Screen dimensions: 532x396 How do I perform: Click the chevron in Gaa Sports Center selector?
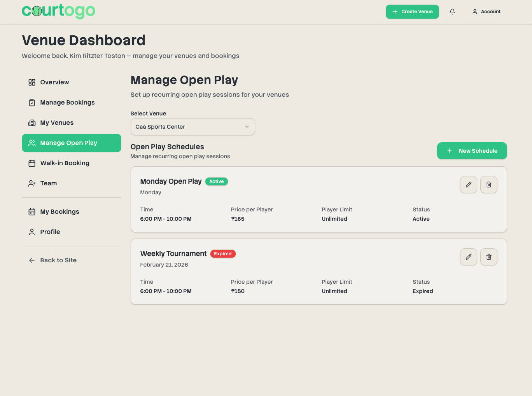click(x=247, y=127)
